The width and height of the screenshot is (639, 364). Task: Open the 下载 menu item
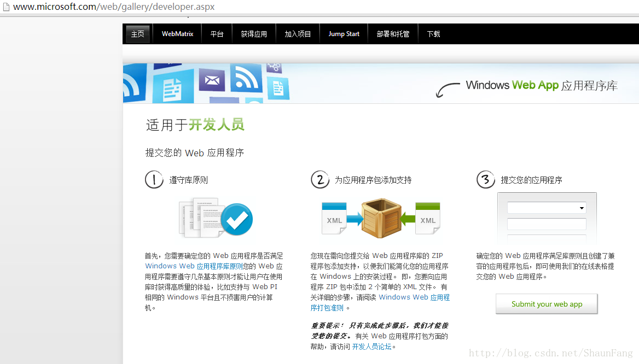[x=434, y=34]
